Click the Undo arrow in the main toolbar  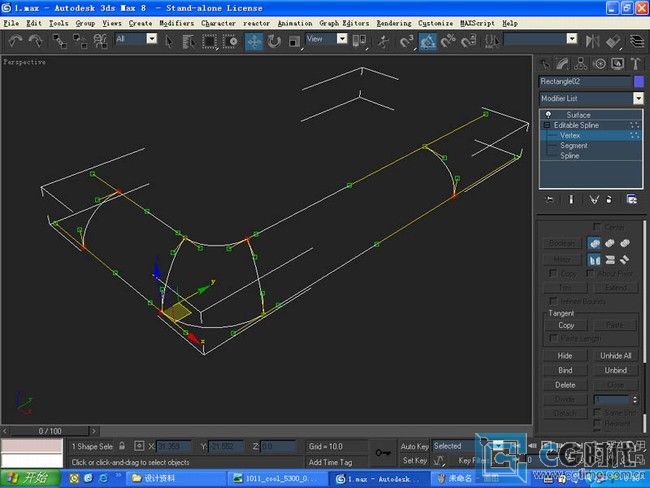[15, 41]
